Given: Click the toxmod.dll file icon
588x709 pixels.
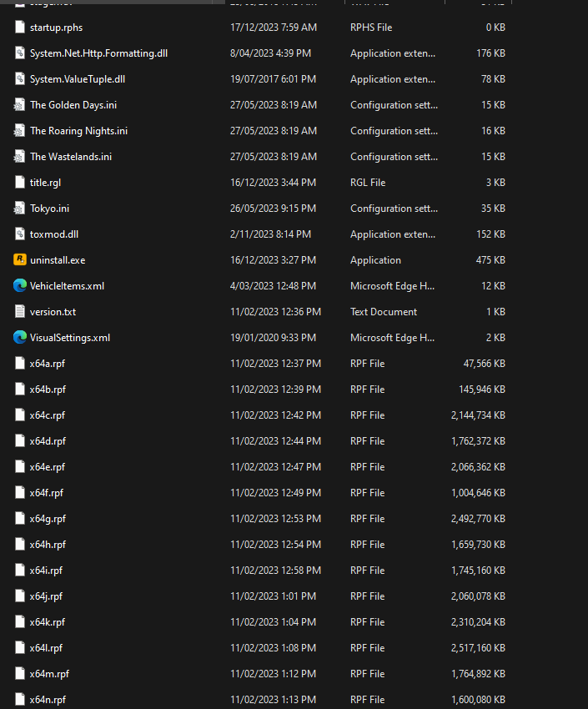Looking at the screenshot, I should point(20,234).
